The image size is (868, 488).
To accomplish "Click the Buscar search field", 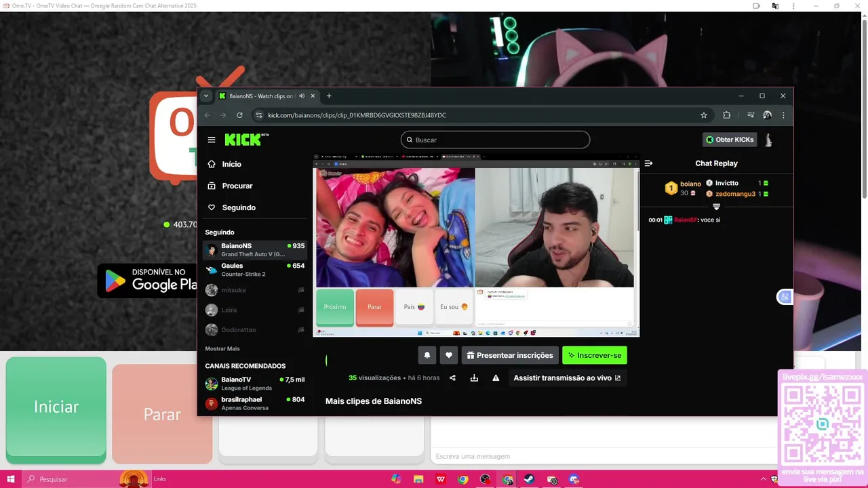I will tap(495, 140).
